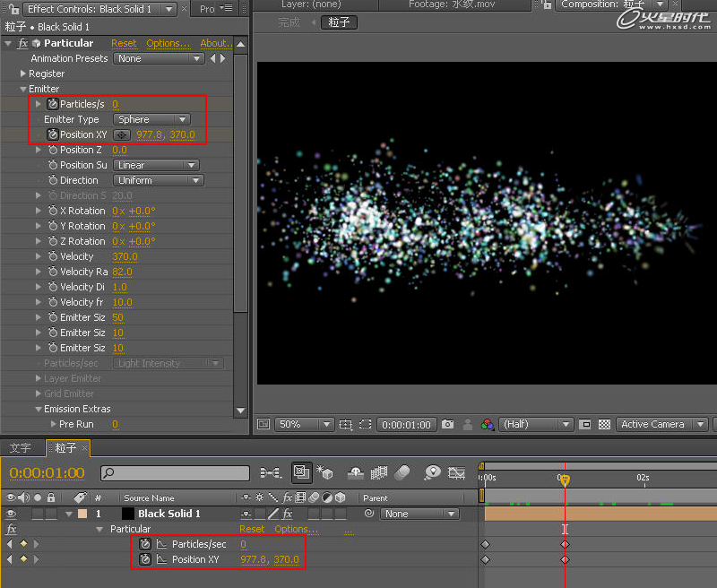The image size is (717, 588).
Task: Click the snapshot camera icon in viewer
Action: point(447,424)
